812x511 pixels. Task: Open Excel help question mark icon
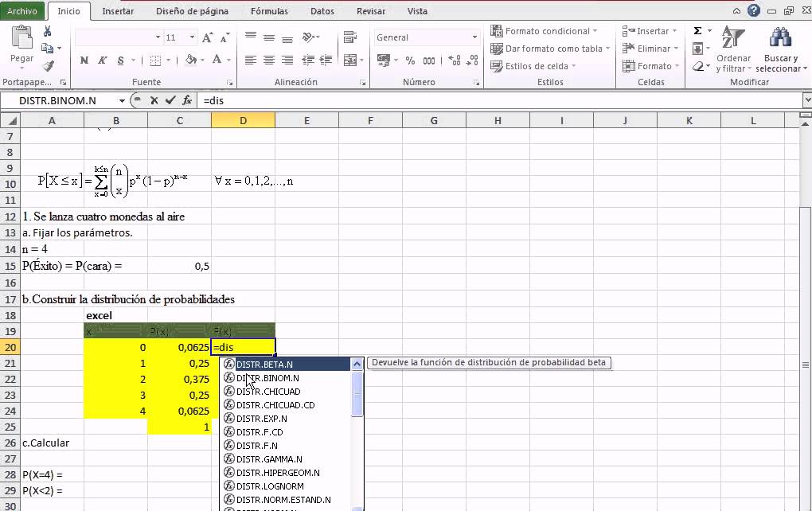(754, 11)
